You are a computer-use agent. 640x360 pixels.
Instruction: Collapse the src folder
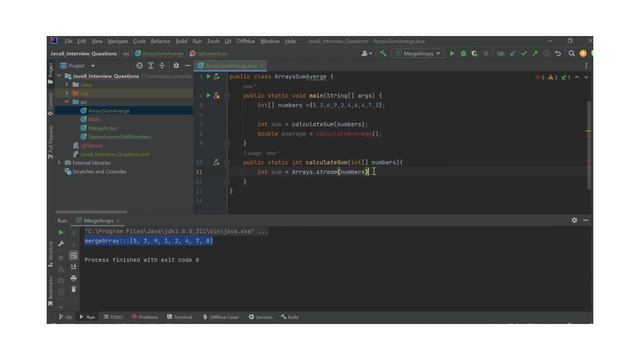pos(67,102)
